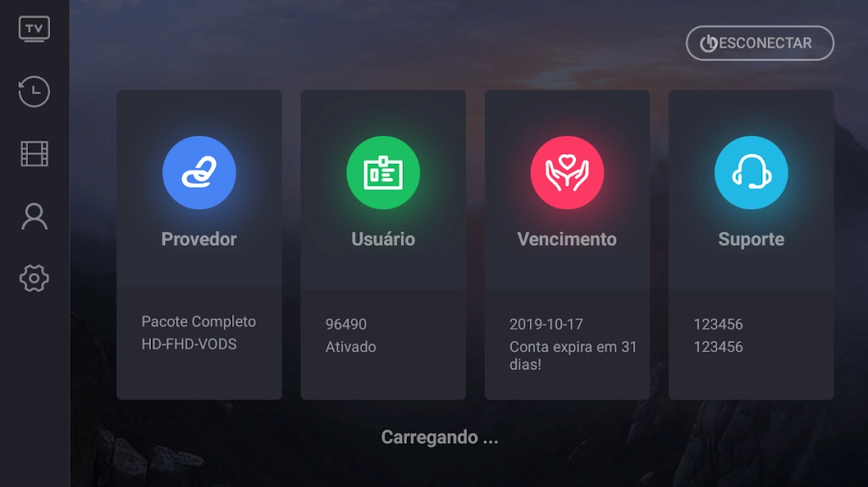This screenshot has width=868, height=487.
Task: Click the blue Provedor link icon
Action: (199, 173)
